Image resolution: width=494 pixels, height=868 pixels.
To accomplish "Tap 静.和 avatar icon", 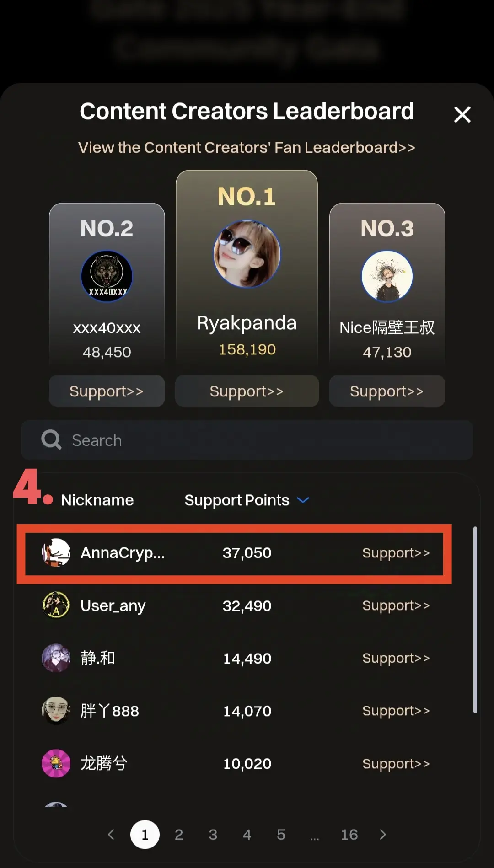I will (x=56, y=658).
